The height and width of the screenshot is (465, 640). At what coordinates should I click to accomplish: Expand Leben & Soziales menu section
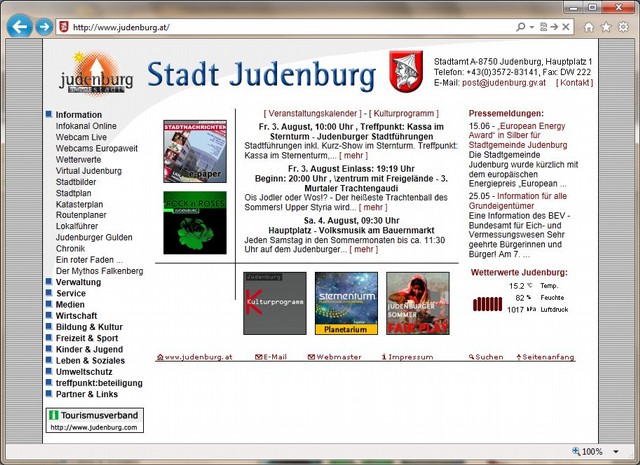pos(85,360)
